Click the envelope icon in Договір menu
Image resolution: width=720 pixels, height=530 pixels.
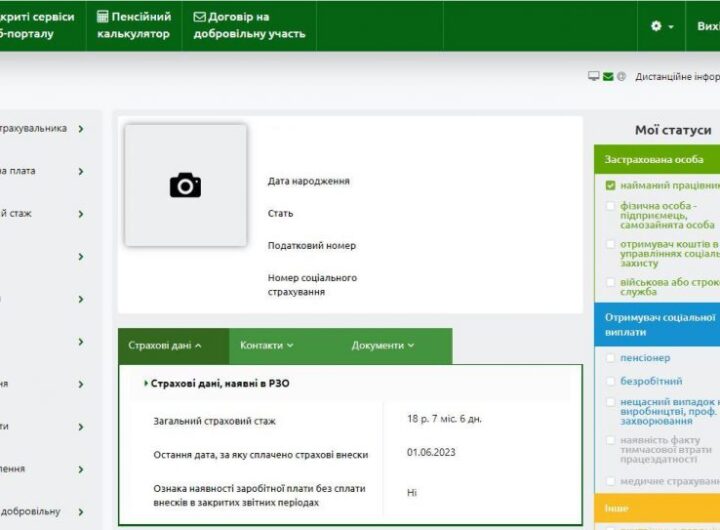199,17
